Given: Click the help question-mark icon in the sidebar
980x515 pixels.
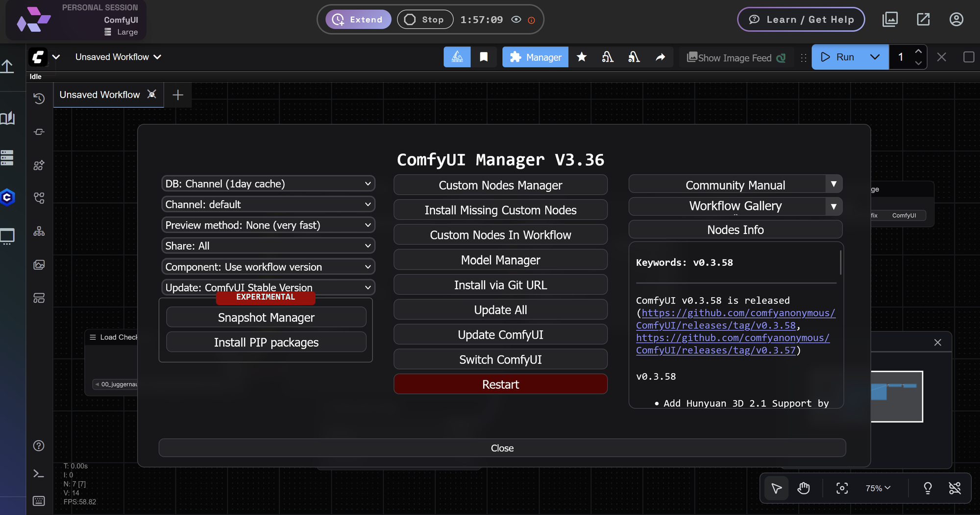Looking at the screenshot, I should 38,445.
